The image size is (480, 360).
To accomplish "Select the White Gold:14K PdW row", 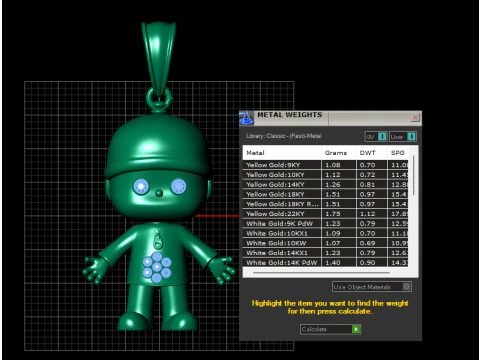I will pyautogui.click(x=325, y=263).
